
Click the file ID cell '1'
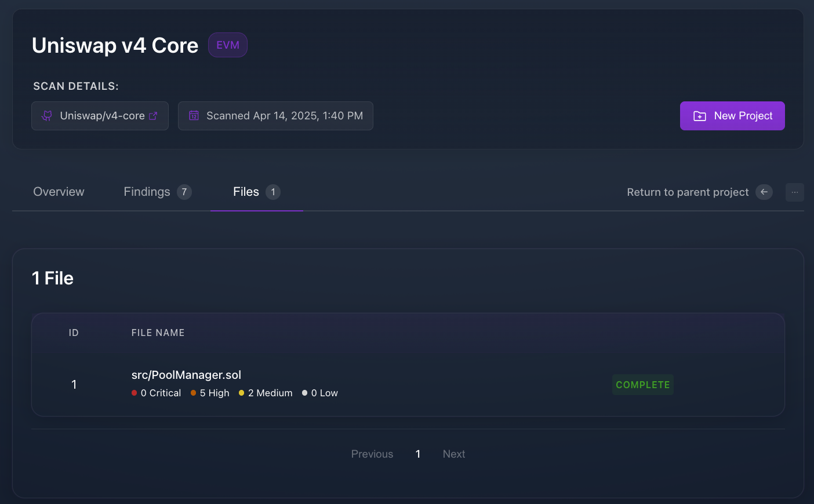pos(74,385)
